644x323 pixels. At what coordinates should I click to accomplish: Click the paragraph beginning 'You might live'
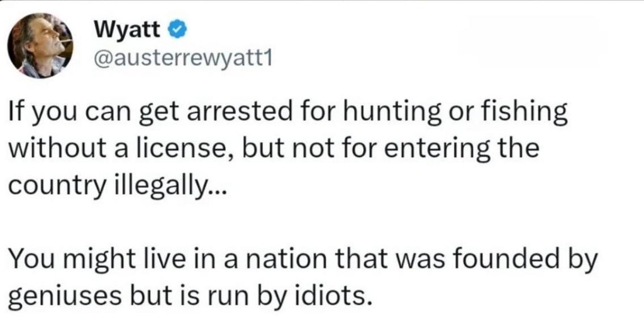302,276
